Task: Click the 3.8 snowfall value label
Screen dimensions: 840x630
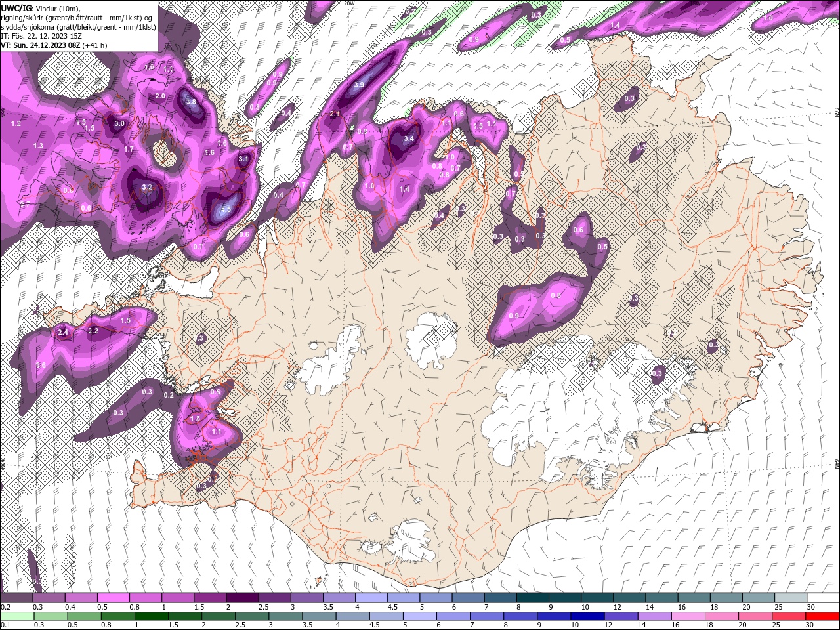Action: pos(191,102)
